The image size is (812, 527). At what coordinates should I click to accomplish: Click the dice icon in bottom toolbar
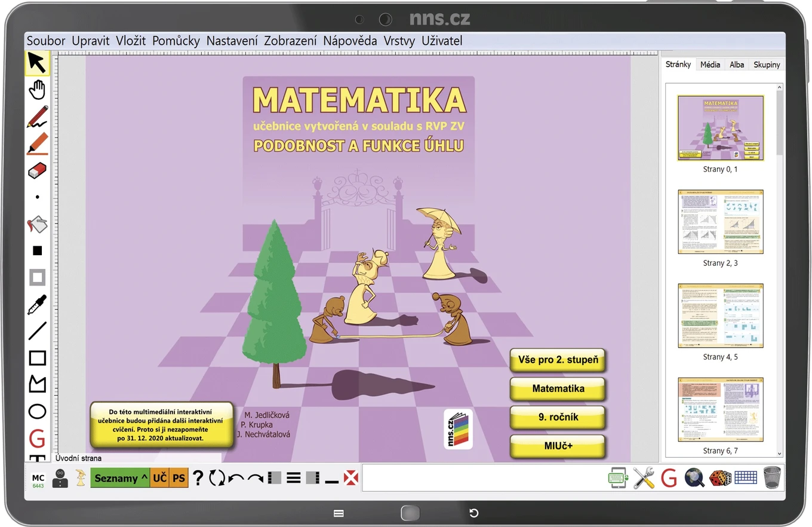point(720,478)
